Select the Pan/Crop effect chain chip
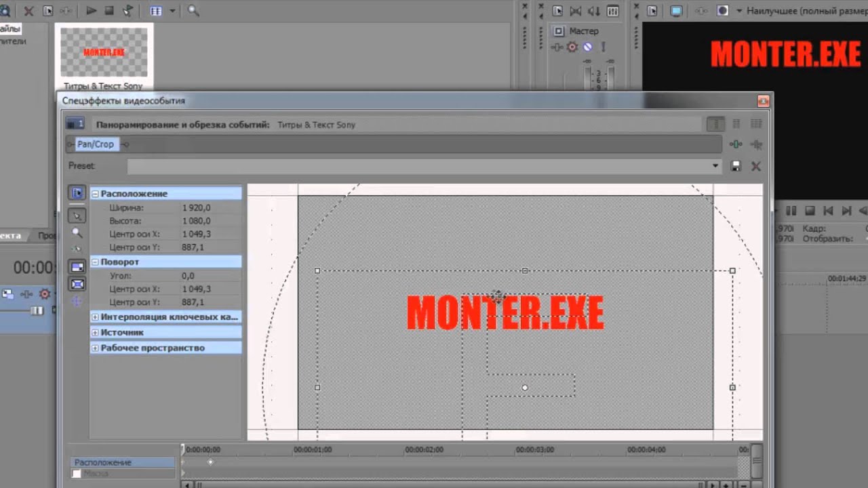The image size is (868, 488). coord(95,144)
